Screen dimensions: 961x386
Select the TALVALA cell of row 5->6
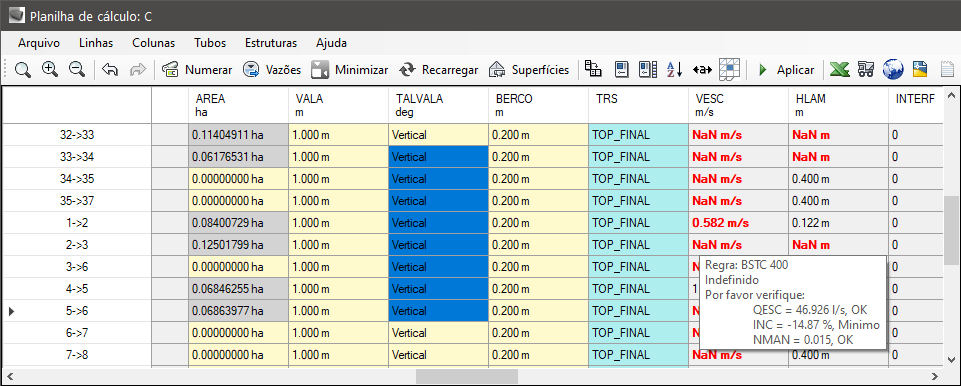click(x=438, y=311)
